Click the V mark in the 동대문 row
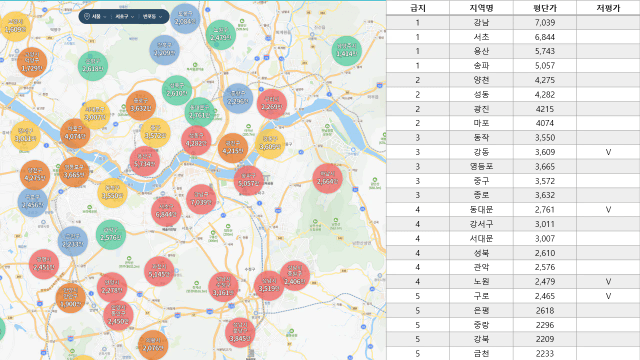The height and width of the screenshot is (360, 640). (608, 209)
